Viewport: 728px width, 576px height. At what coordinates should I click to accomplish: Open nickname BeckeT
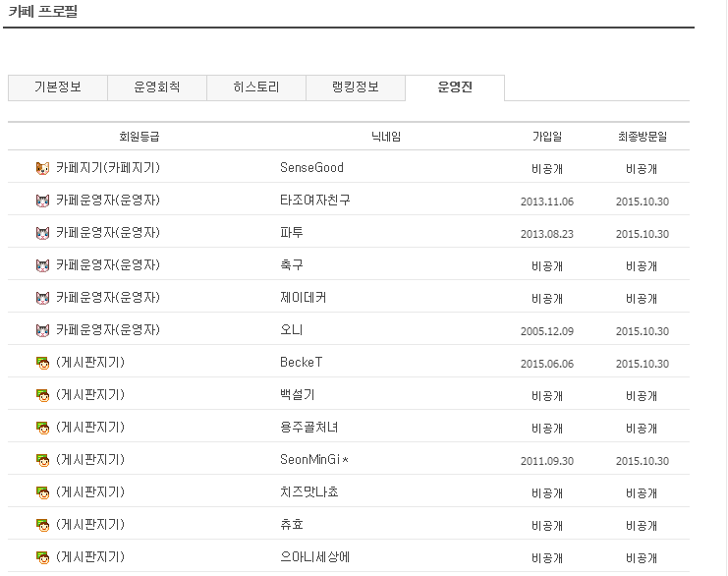[302, 363]
